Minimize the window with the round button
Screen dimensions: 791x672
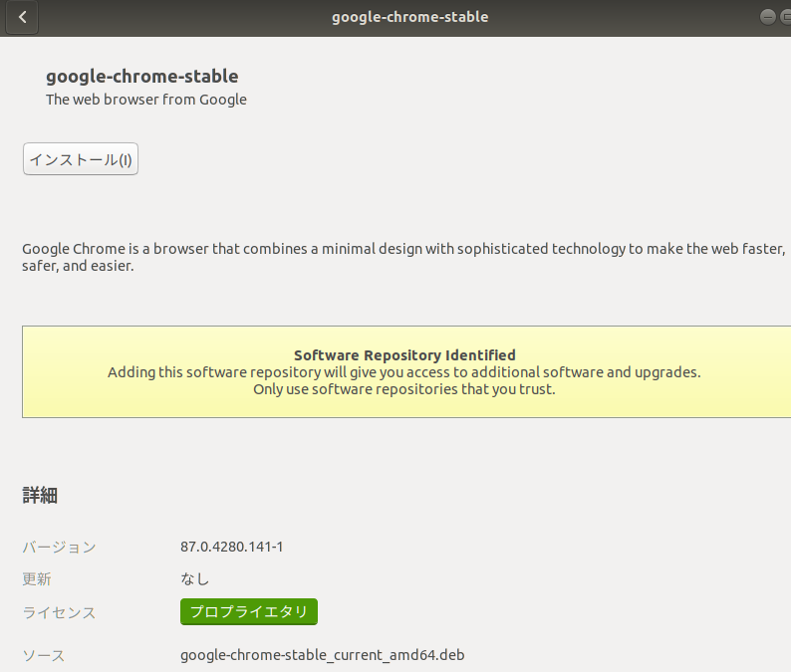point(768,17)
